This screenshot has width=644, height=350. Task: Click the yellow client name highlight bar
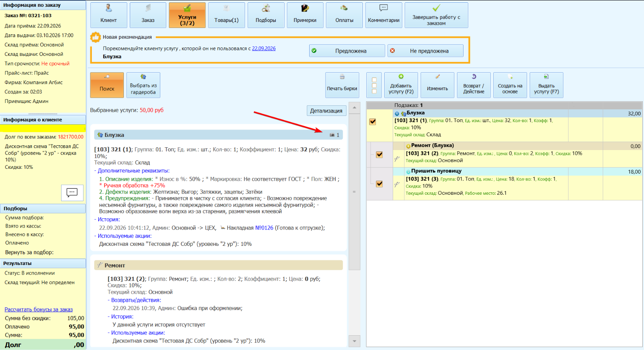point(43,128)
